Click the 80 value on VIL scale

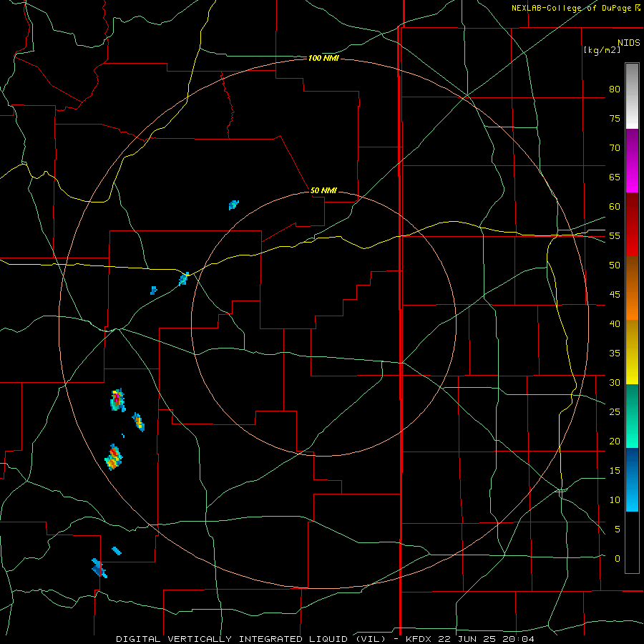coord(615,89)
